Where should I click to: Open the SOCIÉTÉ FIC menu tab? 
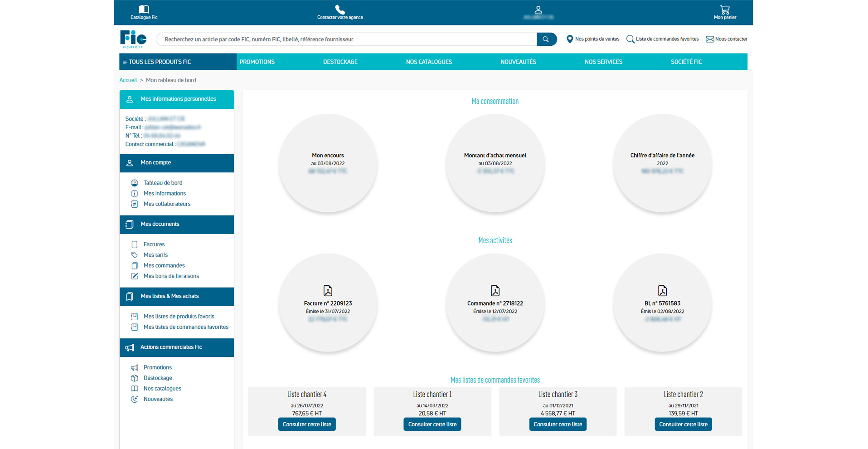686,62
